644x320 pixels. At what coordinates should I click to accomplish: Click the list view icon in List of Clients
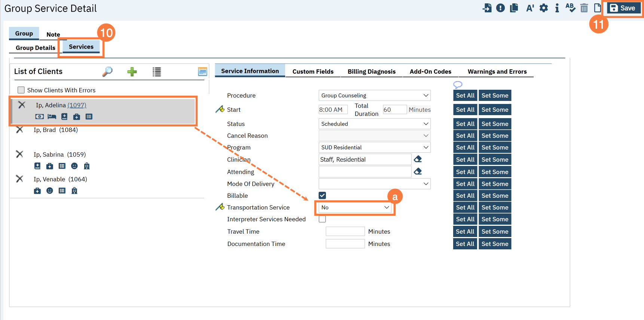coord(157,72)
